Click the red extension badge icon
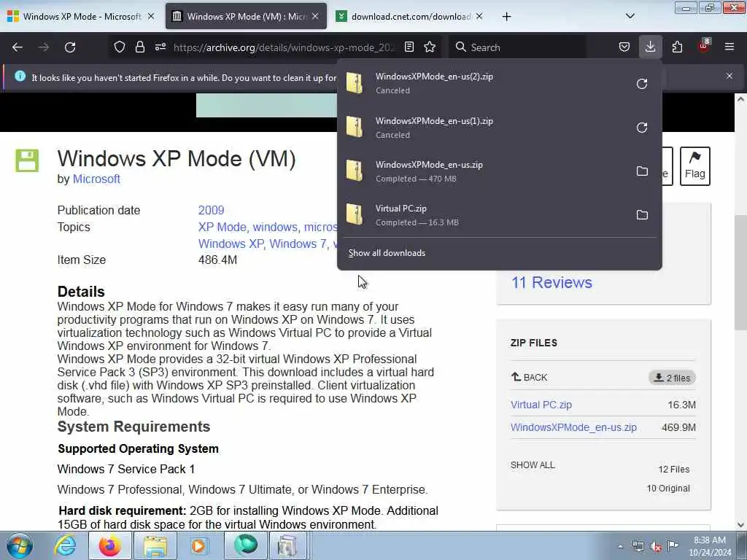The width and height of the screenshot is (747, 560). (x=704, y=46)
